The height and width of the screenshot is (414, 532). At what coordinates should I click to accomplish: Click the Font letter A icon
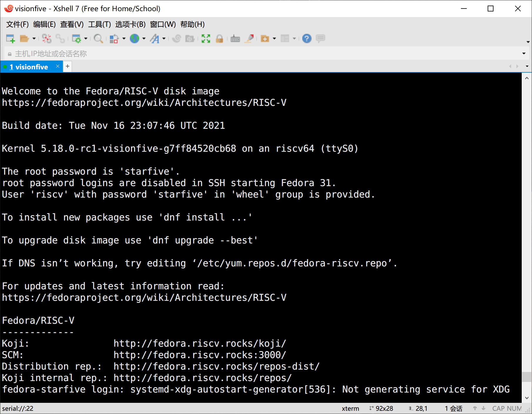(x=155, y=39)
